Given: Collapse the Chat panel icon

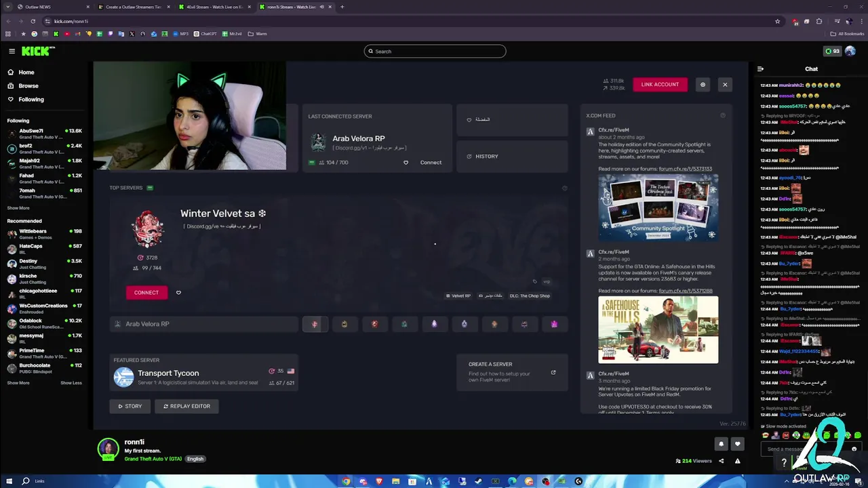Looking at the screenshot, I should (760, 68).
